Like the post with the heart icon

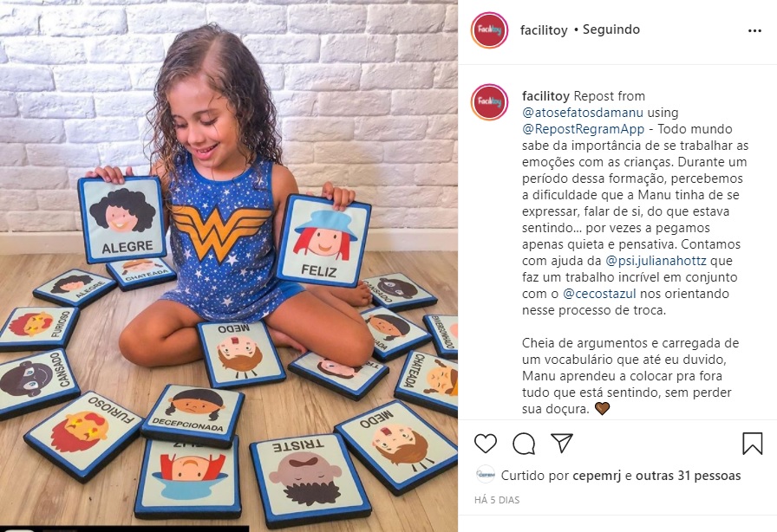click(486, 444)
